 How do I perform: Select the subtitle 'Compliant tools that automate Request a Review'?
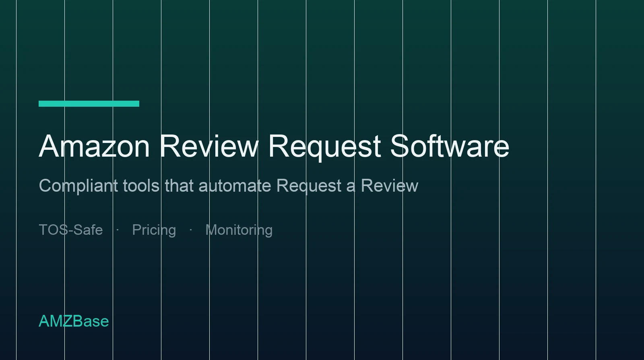(228, 186)
